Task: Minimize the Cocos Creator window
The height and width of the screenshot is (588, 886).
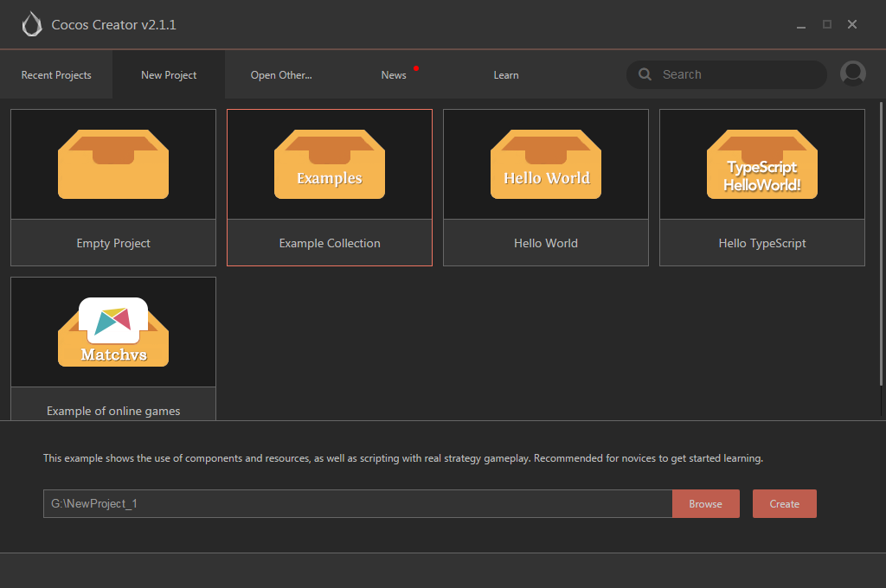Action: coord(801,25)
